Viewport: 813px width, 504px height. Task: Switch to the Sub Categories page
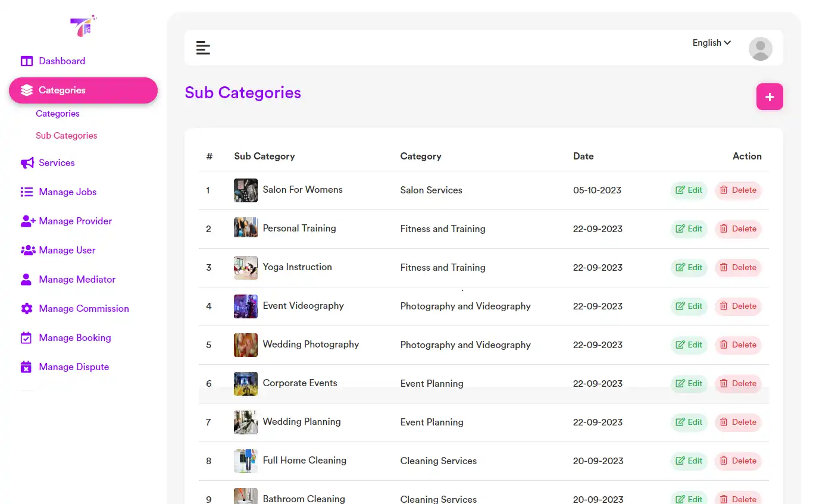[66, 135]
